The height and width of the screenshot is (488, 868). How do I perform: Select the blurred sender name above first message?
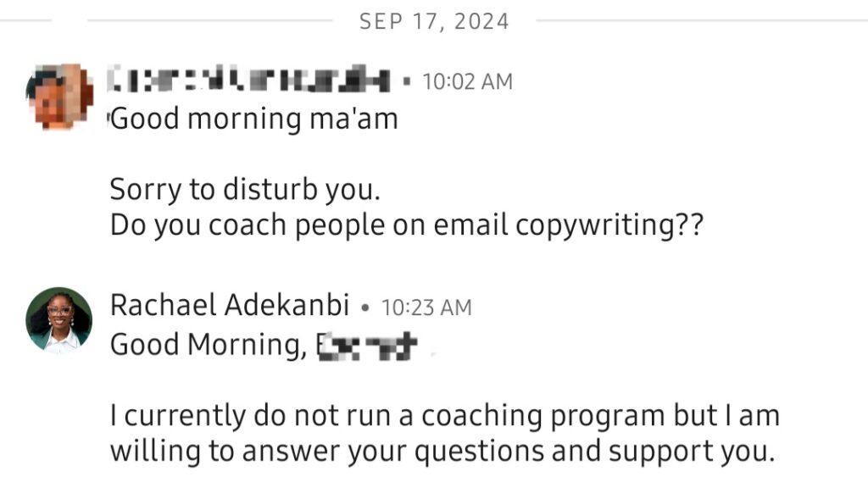coord(248,78)
